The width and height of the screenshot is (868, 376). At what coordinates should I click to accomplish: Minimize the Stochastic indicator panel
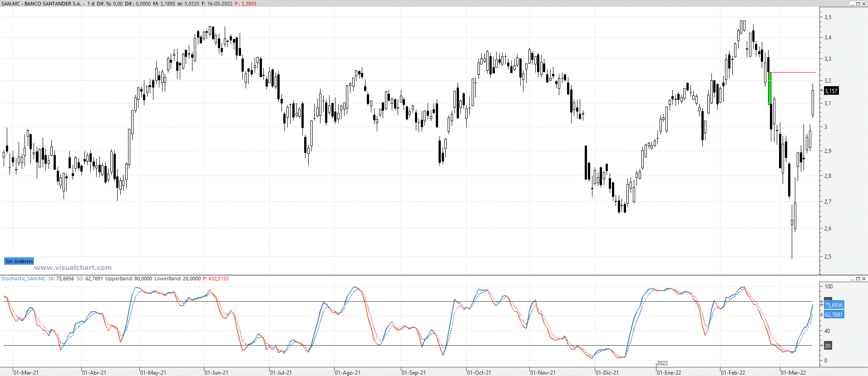[852, 278]
